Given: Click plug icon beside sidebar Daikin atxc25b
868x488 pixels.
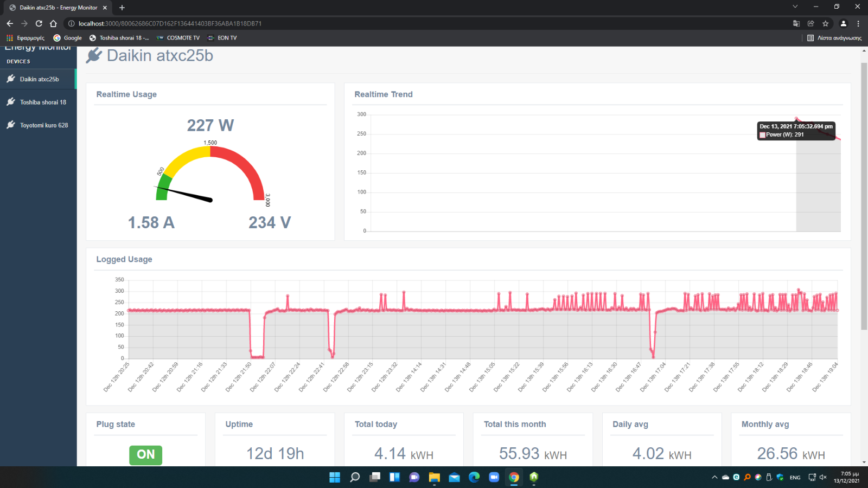Looking at the screenshot, I should click(x=11, y=79).
